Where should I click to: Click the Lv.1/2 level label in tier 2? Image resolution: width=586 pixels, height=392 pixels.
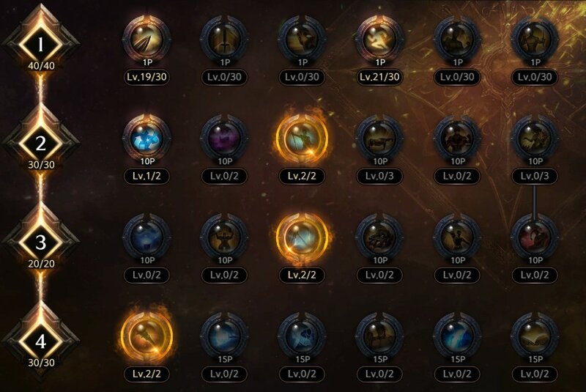(x=147, y=176)
